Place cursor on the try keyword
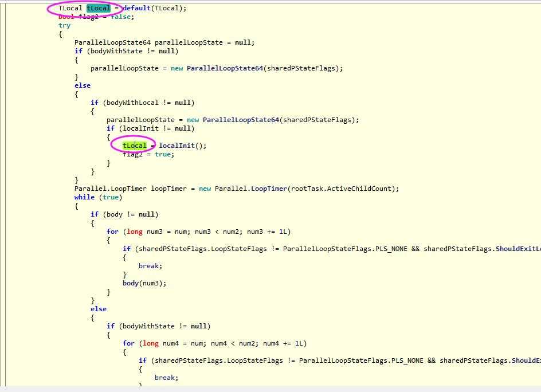The height and width of the screenshot is (392, 541). pyautogui.click(x=65, y=25)
